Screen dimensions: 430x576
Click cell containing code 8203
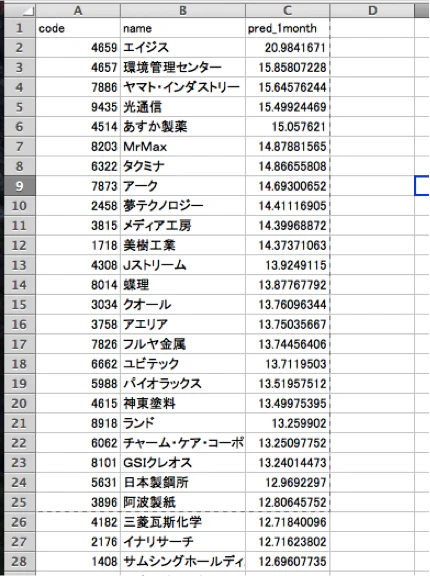click(x=78, y=147)
